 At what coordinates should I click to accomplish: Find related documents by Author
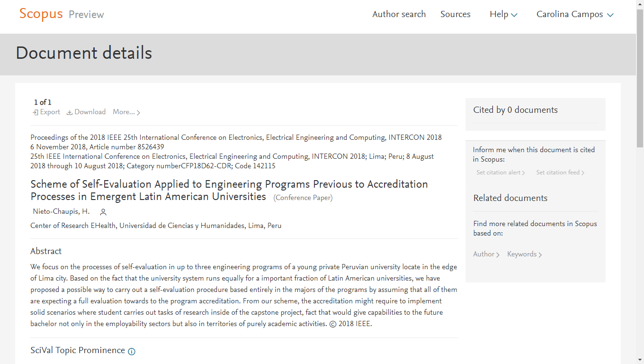[x=486, y=254]
